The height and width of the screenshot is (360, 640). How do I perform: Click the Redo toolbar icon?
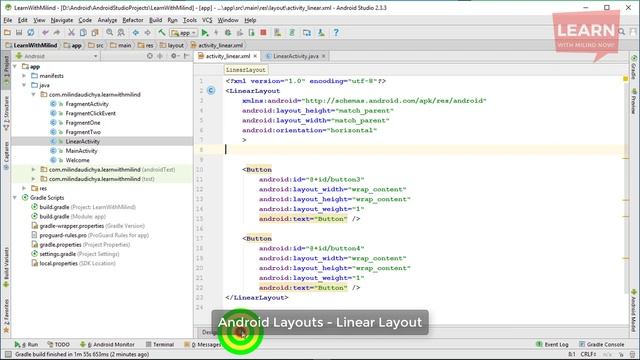(57, 33)
